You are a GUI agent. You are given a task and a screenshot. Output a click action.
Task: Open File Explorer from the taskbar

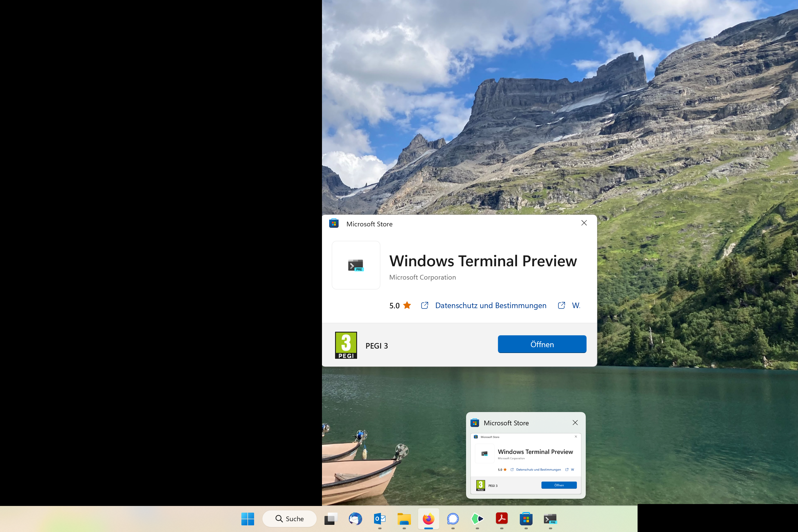click(x=404, y=519)
